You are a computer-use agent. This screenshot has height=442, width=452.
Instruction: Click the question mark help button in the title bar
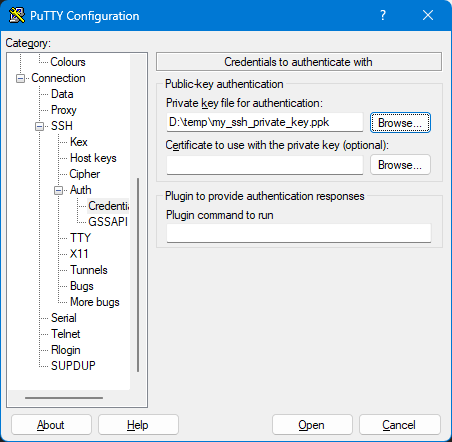(383, 15)
